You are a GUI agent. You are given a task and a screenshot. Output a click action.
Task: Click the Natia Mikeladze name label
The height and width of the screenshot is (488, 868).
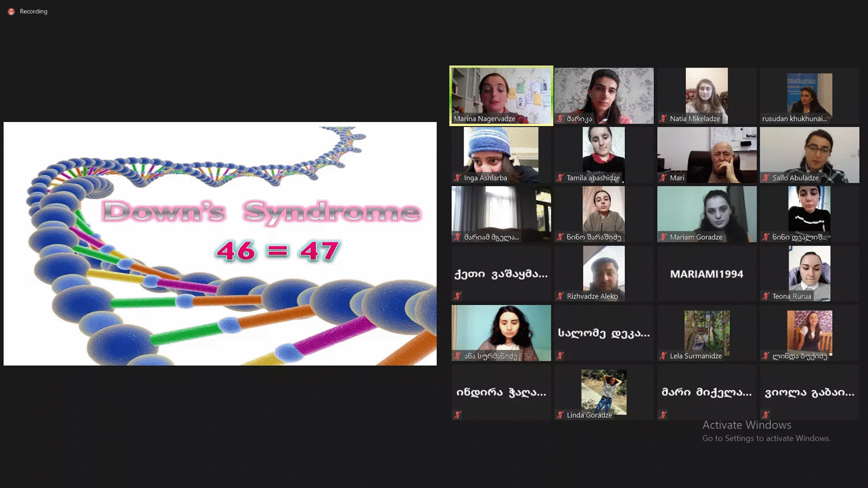pyautogui.click(x=695, y=119)
